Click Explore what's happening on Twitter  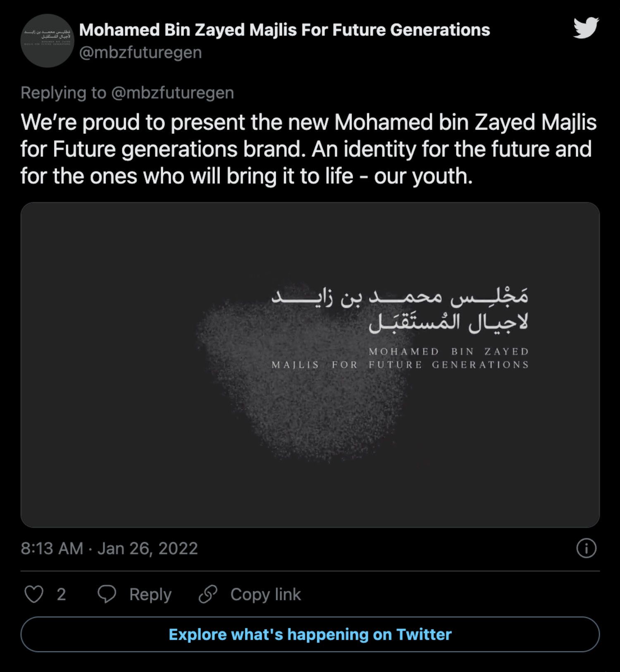(x=310, y=635)
